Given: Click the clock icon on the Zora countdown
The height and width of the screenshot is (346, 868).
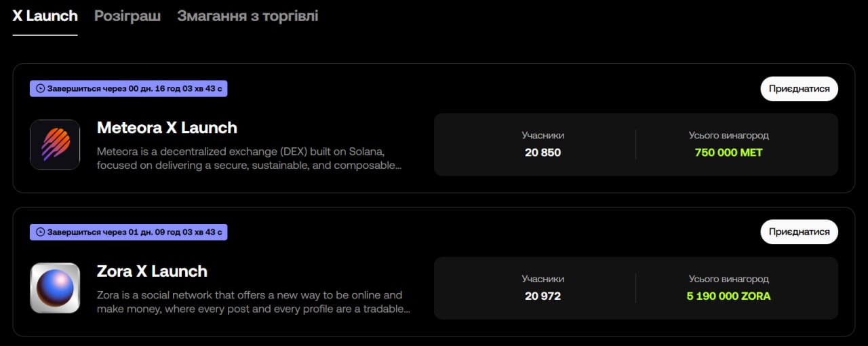Looking at the screenshot, I should (x=40, y=233).
